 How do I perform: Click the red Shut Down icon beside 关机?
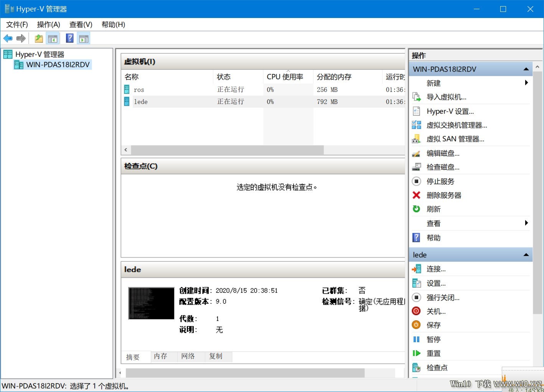click(x=416, y=311)
